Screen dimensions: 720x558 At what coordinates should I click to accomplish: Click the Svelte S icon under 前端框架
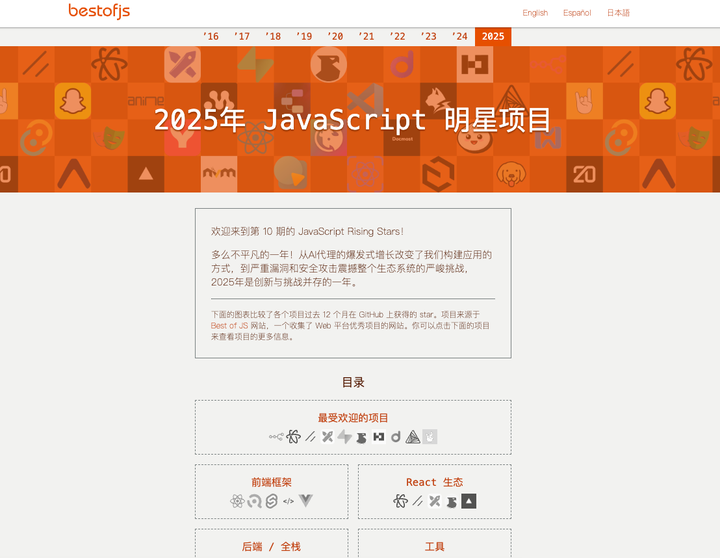click(271, 501)
